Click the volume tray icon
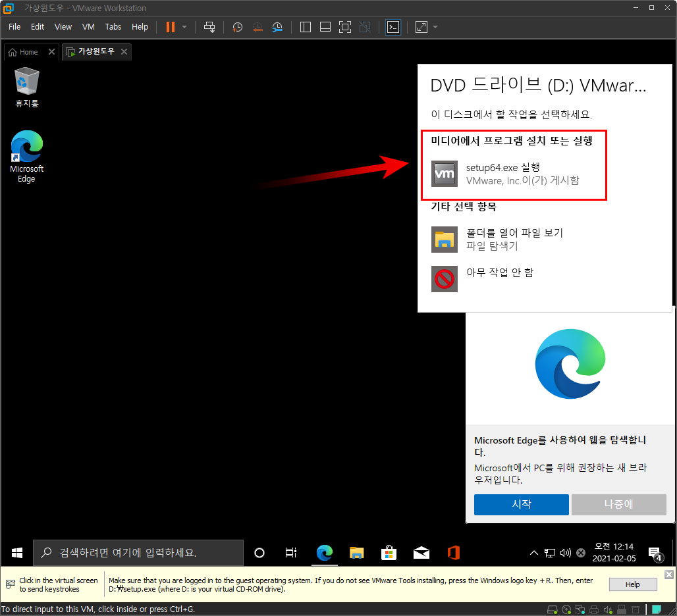The image size is (677, 616). [x=565, y=553]
